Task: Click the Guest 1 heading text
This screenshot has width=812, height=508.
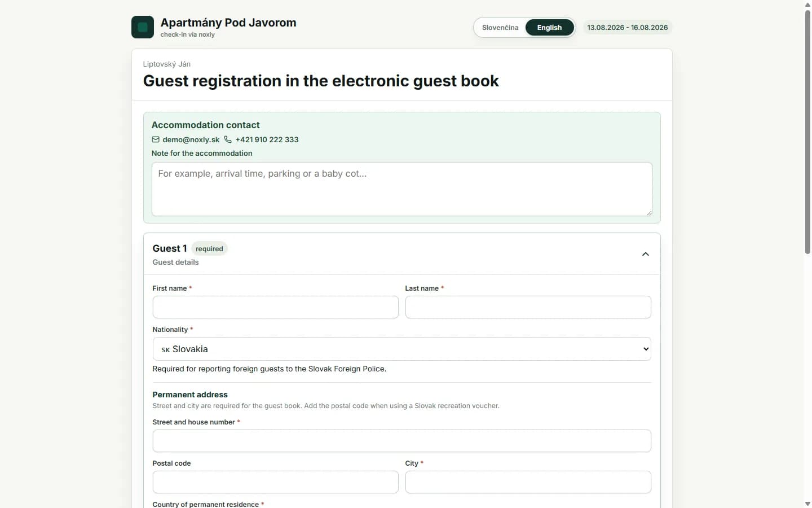Action: 170,248
